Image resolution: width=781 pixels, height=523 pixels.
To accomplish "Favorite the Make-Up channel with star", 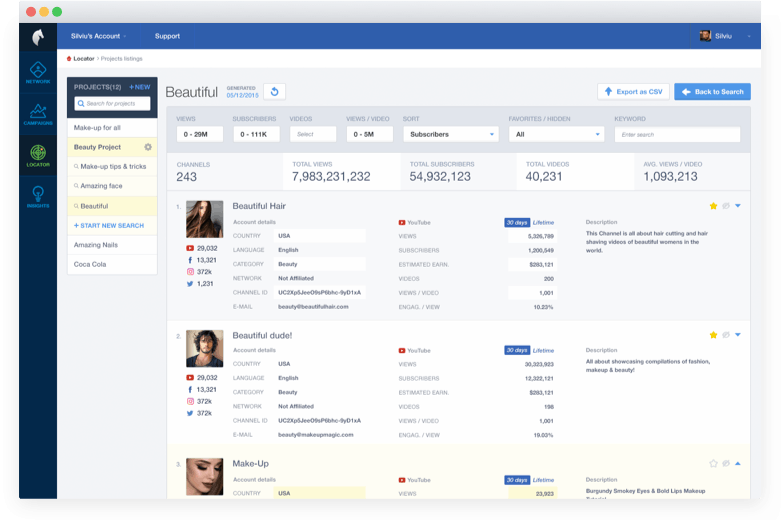I will click(x=713, y=463).
